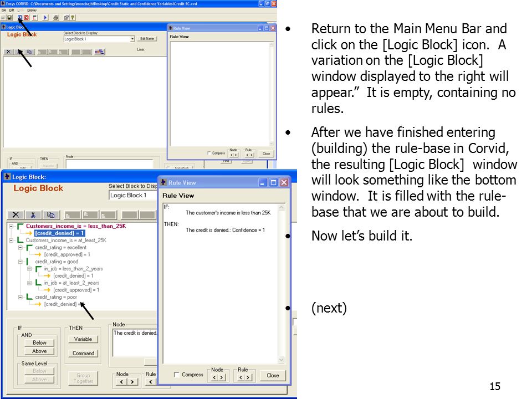Click Logic Block 1 combo in bottom window
The image size is (532, 399).
133,195
